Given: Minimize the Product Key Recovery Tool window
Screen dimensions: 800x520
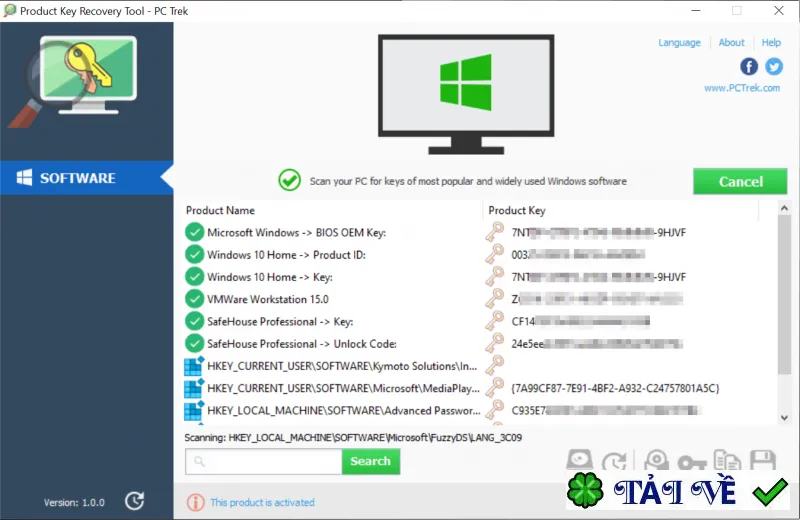Looking at the screenshot, I should [x=695, y=10].
